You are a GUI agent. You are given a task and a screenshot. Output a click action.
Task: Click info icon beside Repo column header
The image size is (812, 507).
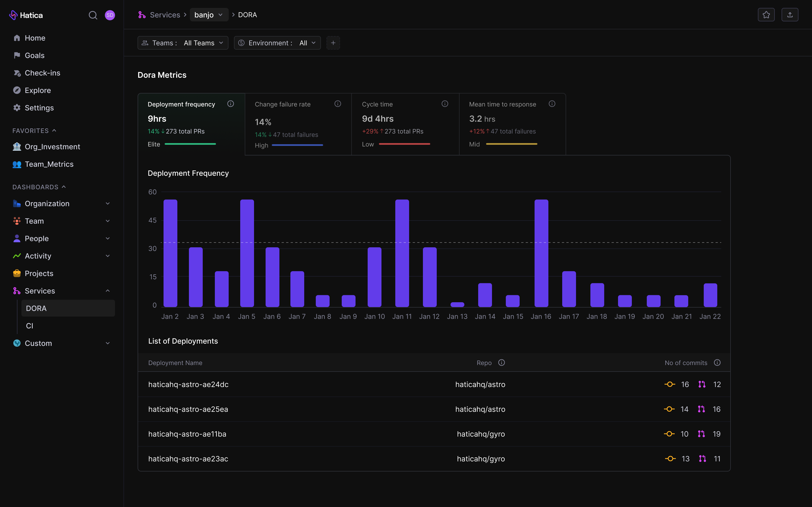pyautogui.click(x=501, y=363)
